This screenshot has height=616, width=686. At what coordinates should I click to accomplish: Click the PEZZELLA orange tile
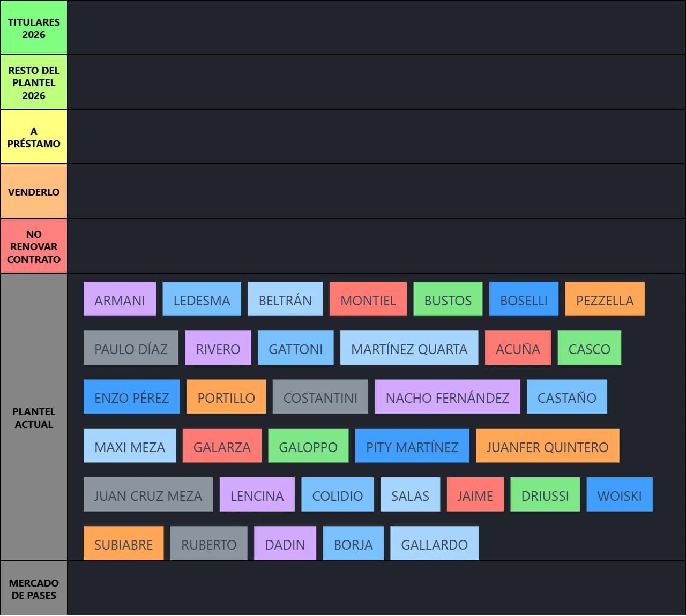[605, 299]
